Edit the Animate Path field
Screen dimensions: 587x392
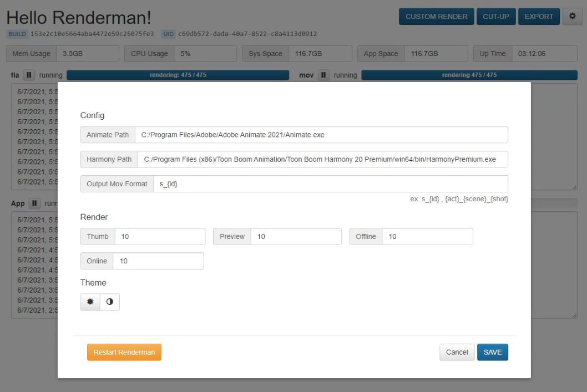321,135
